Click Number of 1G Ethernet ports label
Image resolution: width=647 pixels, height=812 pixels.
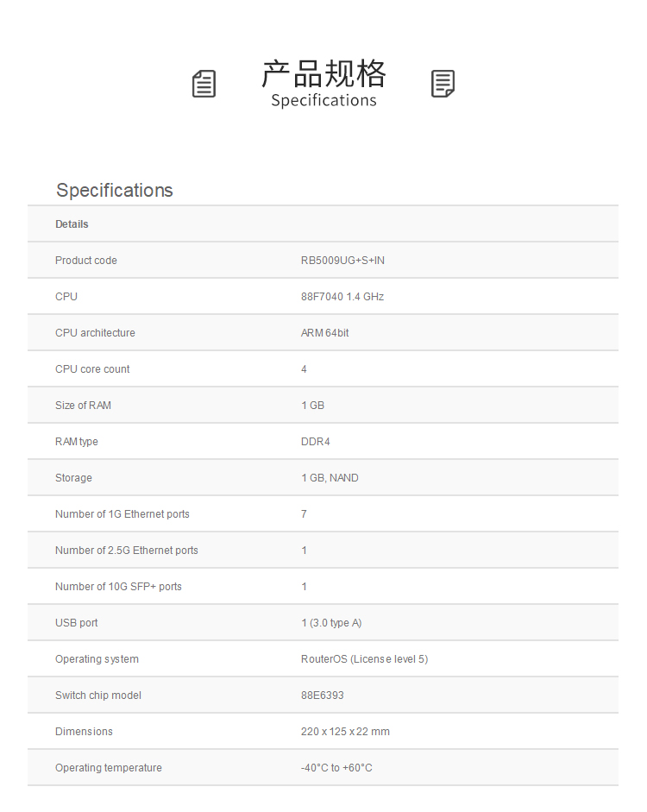click(x=122, y=514)
